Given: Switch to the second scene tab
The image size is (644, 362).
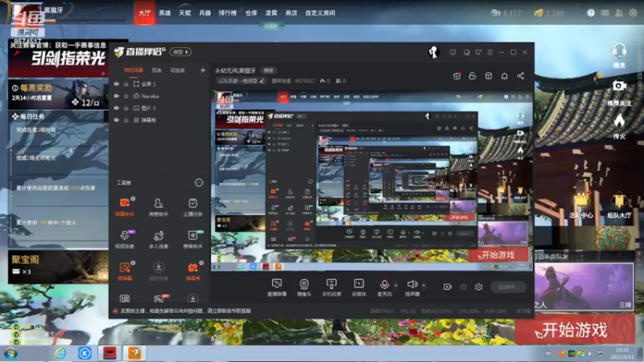Looking at the screenshot, I should [156, 70].
